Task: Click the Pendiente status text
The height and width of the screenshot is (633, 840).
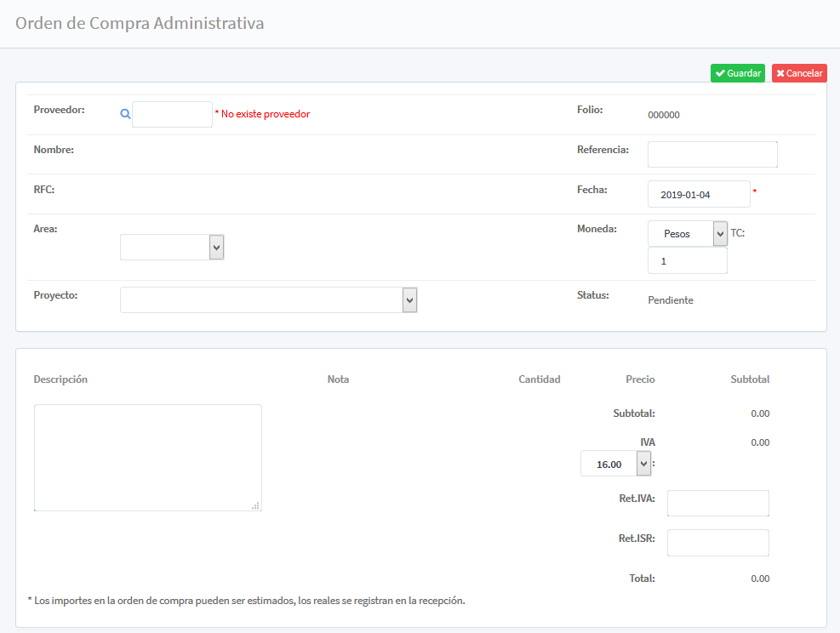Action: [x=670, y=300]
